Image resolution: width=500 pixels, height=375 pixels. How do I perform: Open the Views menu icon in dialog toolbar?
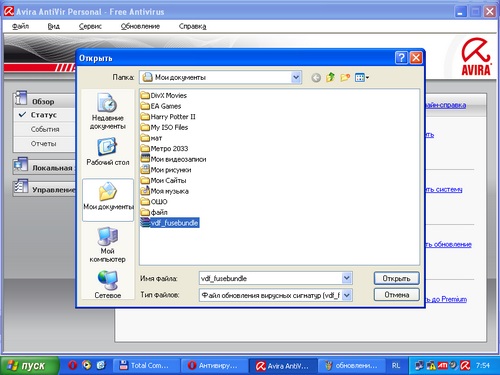pyautogui.click(x=362, y=78)
